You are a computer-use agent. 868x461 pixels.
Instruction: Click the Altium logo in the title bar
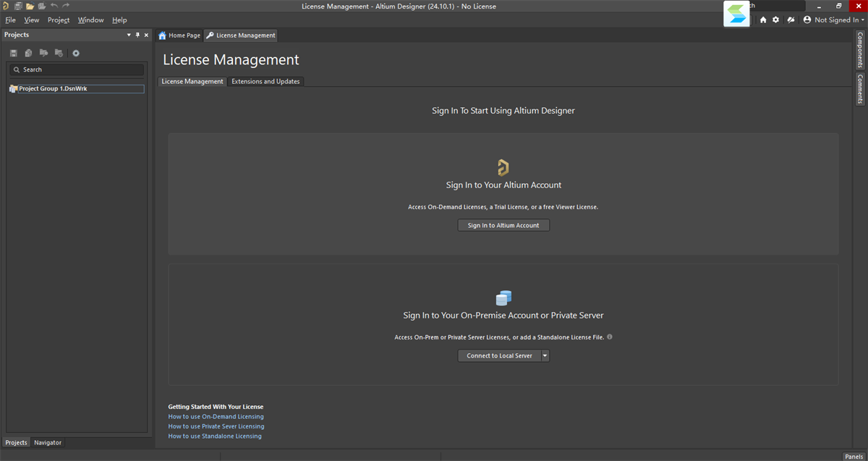(x=5, y=6)
